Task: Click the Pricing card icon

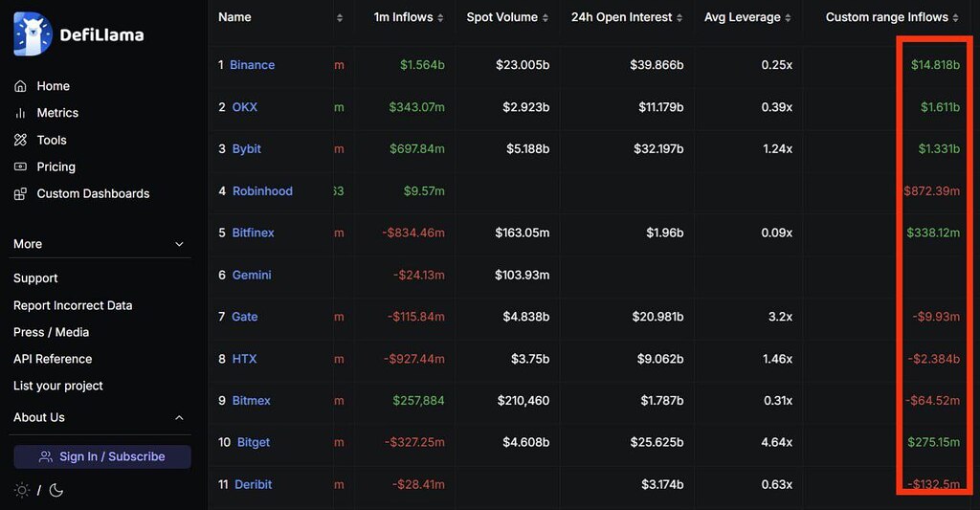Action: pyautogui.click(x=20, y=166)
